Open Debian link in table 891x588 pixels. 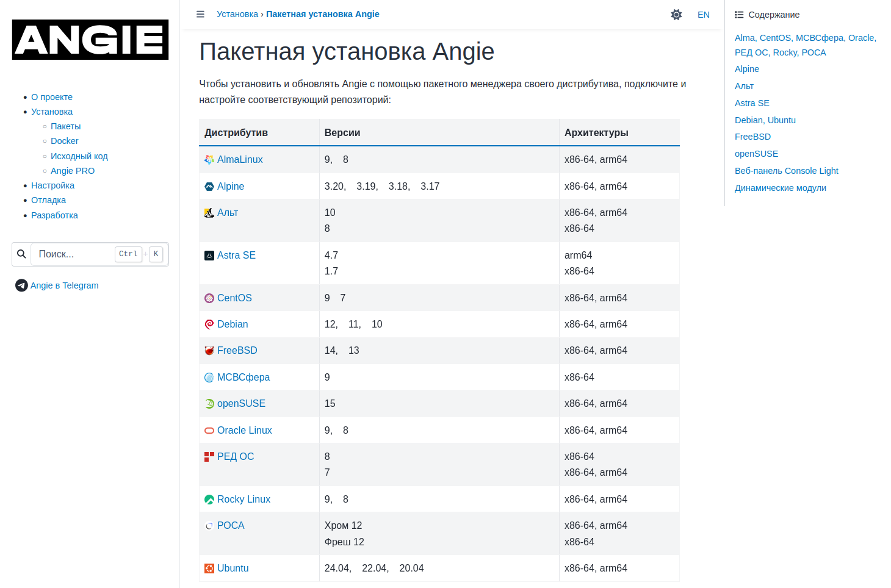click(x=233, y=324)
